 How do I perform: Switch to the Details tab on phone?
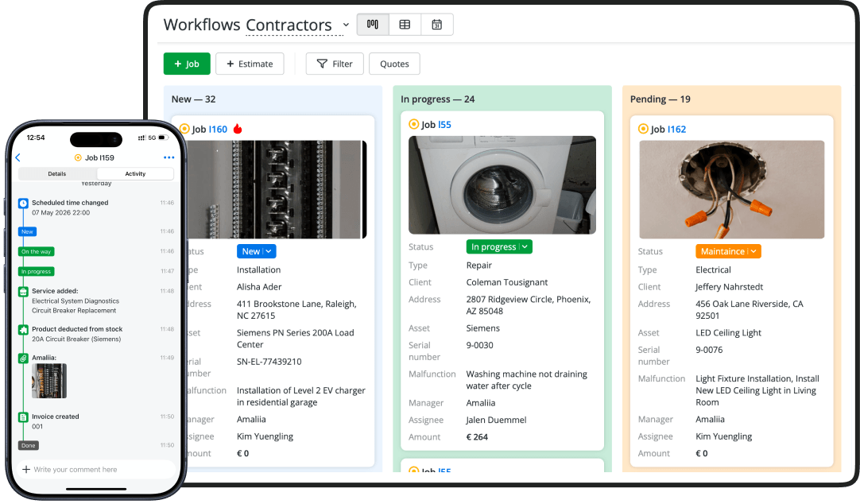click(x=57, y=174)
